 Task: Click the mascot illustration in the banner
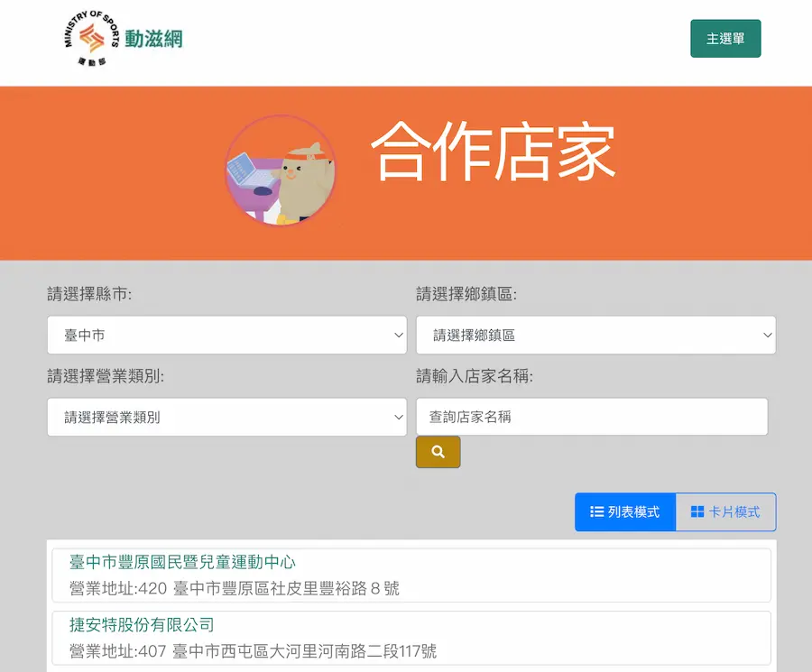tap(280, 170)
